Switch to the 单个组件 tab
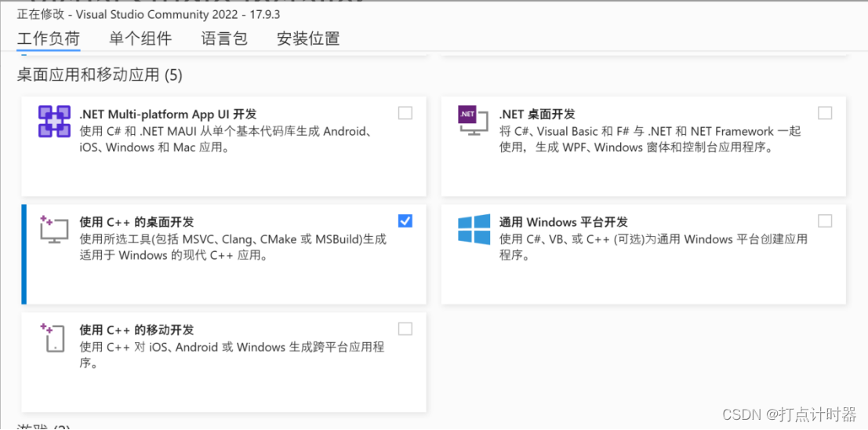868x430 pixels. 140,38
